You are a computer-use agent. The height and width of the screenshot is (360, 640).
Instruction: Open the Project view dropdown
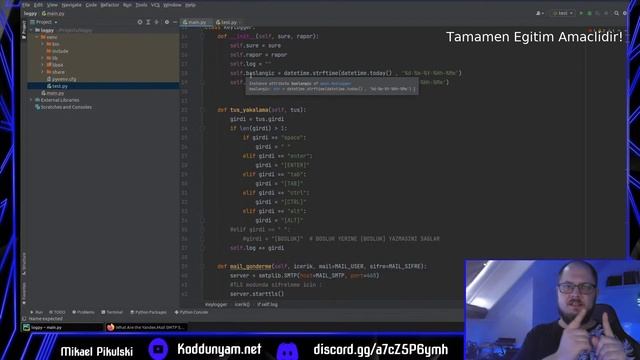click(x=44, y=22)
